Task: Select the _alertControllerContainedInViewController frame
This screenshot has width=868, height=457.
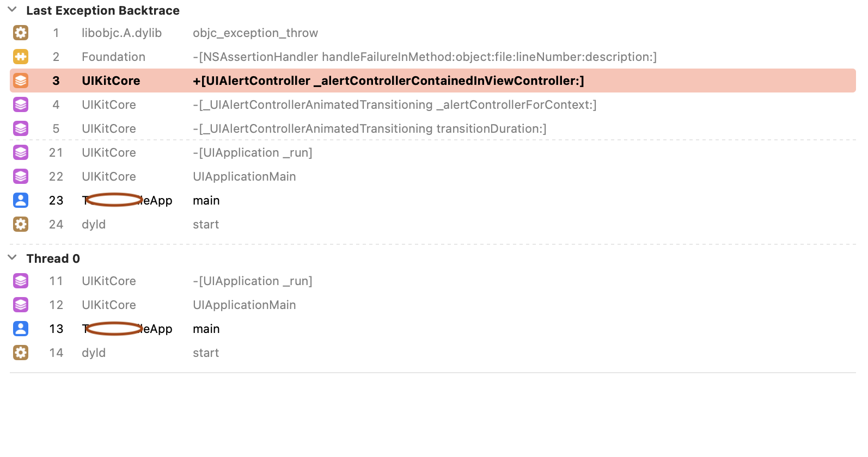Action: 388,81
